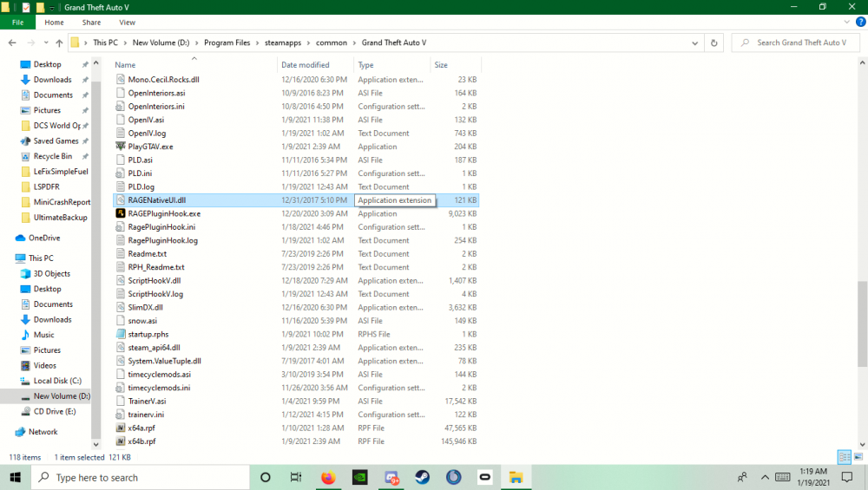Launch Firefox from the taskbar
Image resolution: width=868 pixels, height=490 pixels.
click(327, 477)
